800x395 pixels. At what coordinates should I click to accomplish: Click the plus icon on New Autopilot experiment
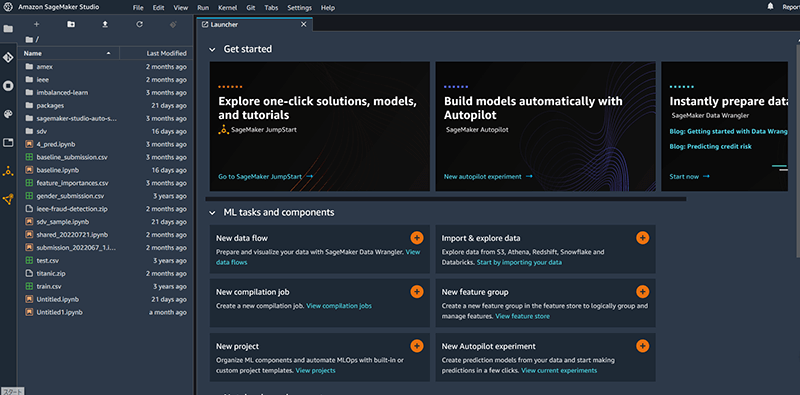642,346
